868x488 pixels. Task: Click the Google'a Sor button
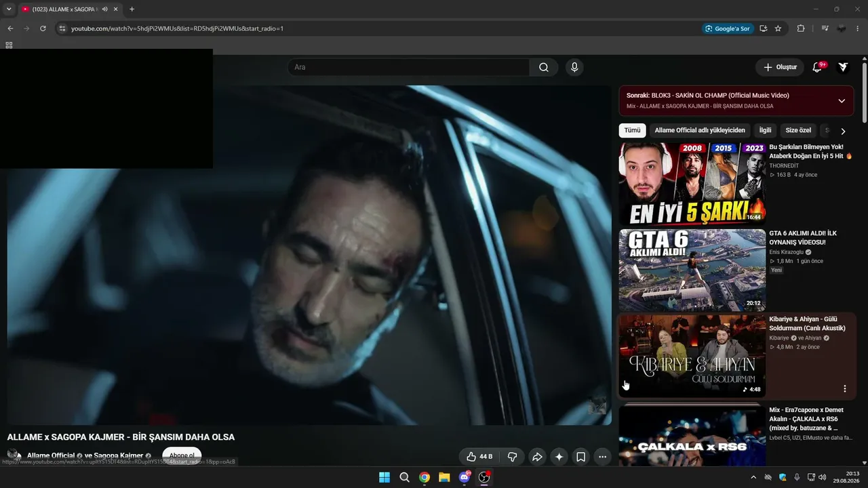click(728, 28)
